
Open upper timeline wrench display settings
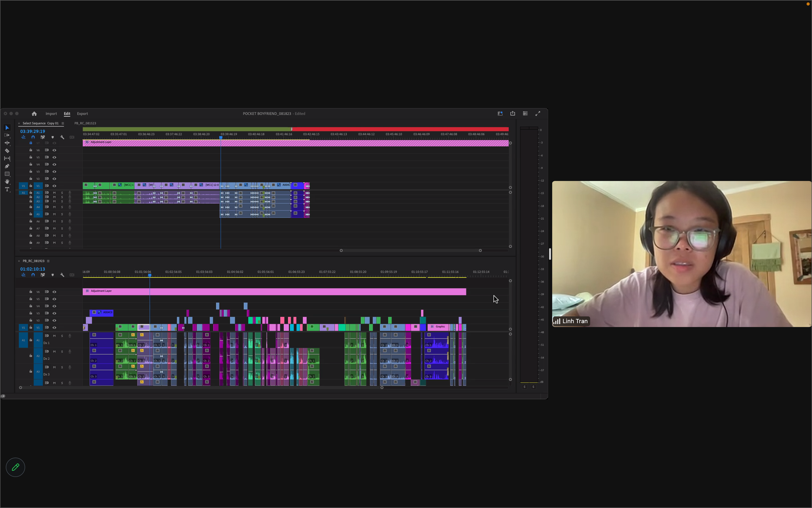[x=62, y=137]
